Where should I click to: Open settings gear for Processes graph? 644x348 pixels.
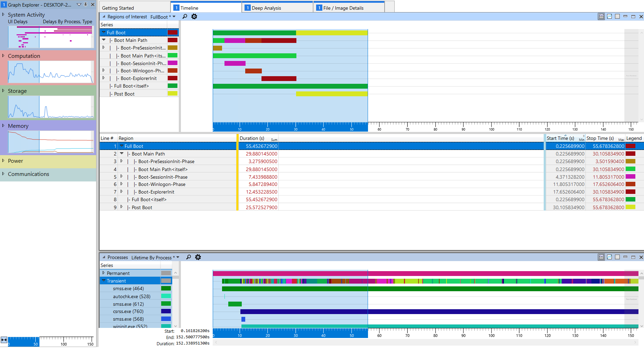point(198,257)
